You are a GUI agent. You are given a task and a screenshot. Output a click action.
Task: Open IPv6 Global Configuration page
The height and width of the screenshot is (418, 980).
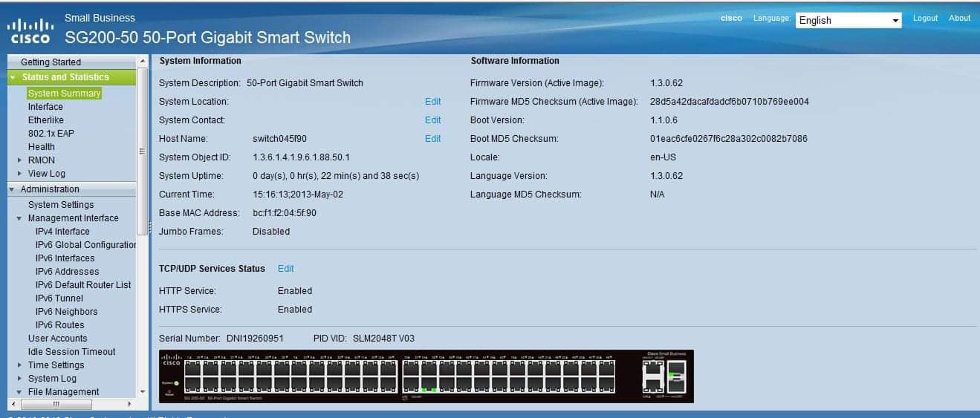point(85,245)
